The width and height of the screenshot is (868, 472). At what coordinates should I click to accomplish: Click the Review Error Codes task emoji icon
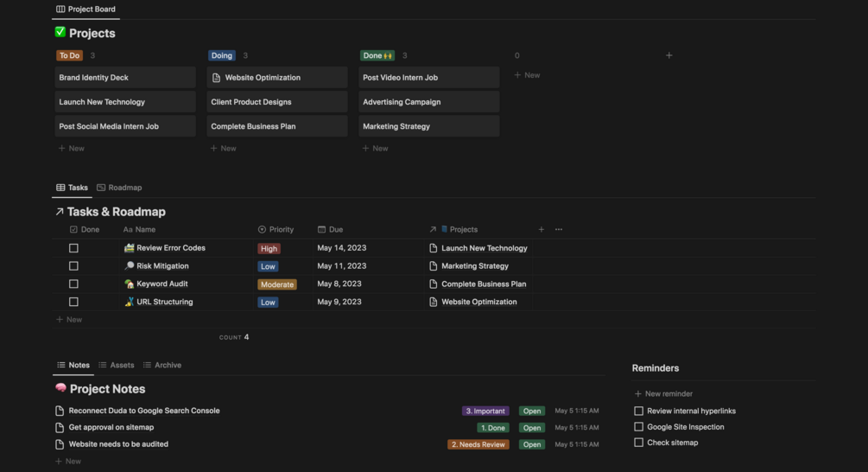(129, 247)
